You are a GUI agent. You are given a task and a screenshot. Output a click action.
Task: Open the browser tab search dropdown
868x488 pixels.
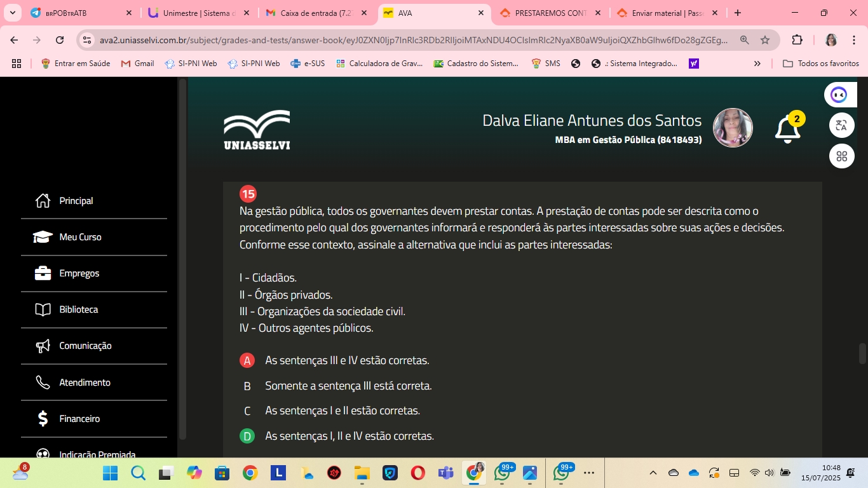13,13
